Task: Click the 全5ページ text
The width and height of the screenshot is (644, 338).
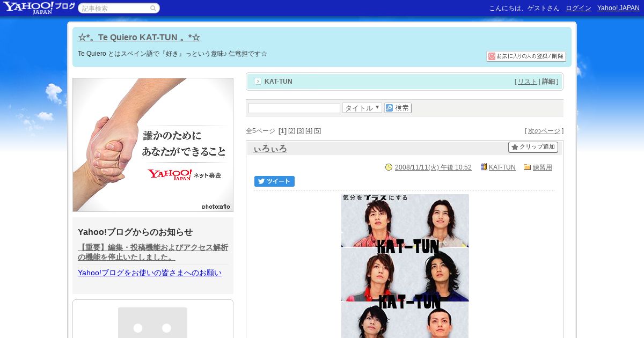Action: point(260,131)
